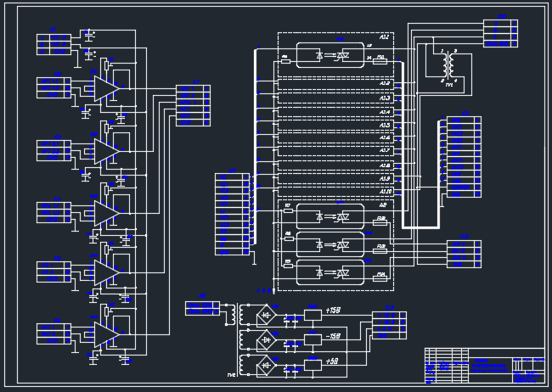Select the X3 connector label
Viewport: 552px width, 392px height.
click(57, 137)
